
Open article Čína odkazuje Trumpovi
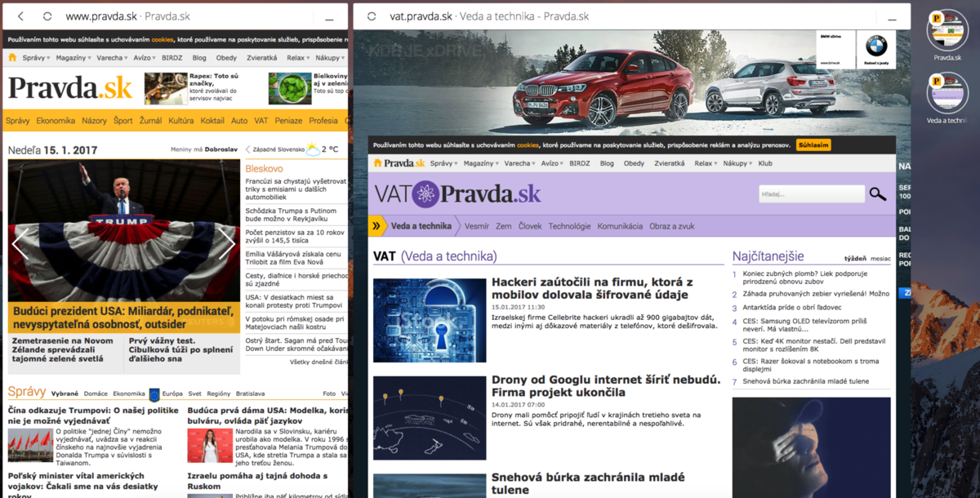93,416
